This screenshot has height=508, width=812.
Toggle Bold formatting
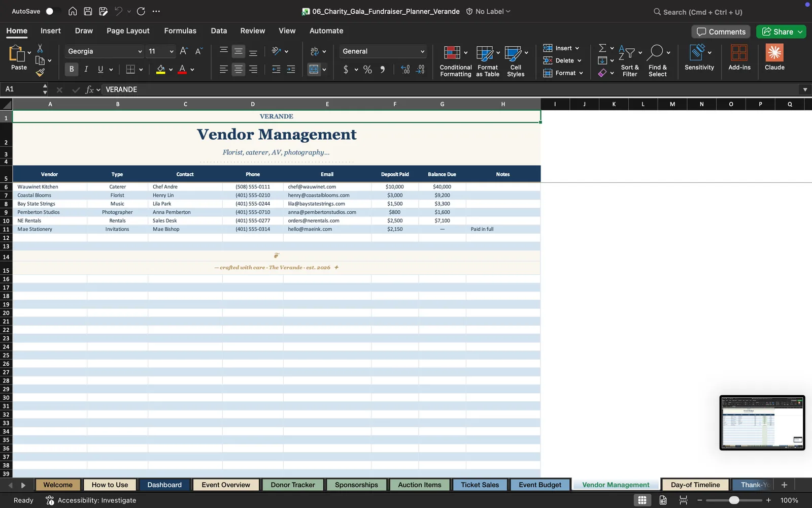tap(72, 69)
